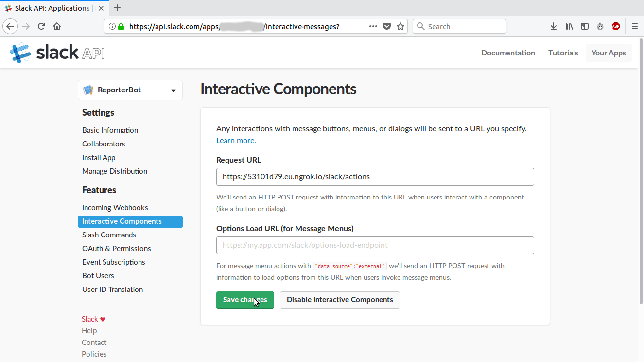Click the "data_source":"external" code snippet

tap(350, 266)
